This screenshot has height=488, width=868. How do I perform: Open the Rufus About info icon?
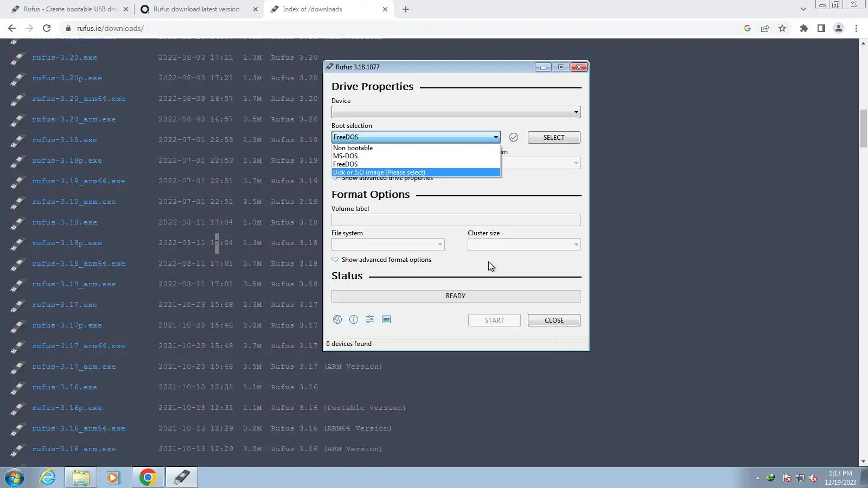pyautogui.click(x=354, y=319)
